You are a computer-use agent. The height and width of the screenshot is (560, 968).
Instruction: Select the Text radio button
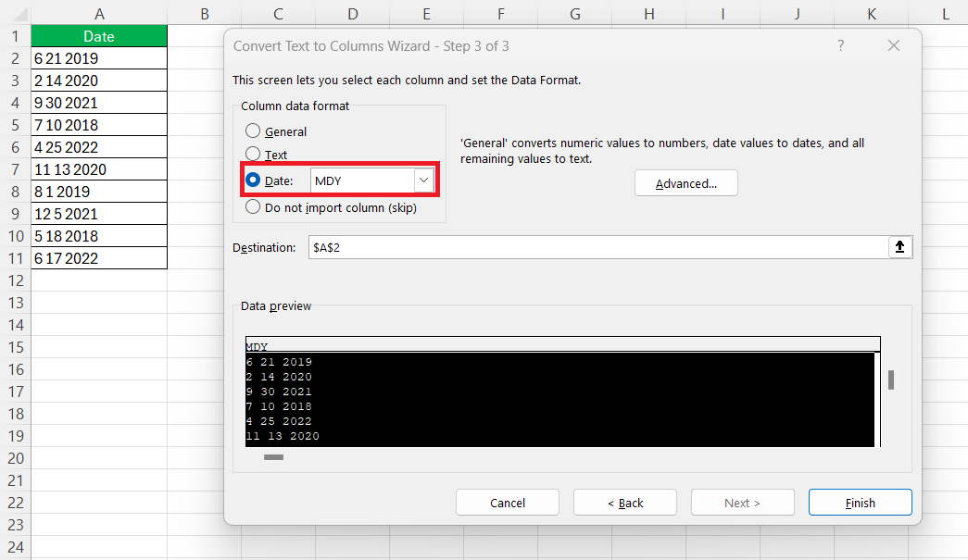[x=253, y=154]
